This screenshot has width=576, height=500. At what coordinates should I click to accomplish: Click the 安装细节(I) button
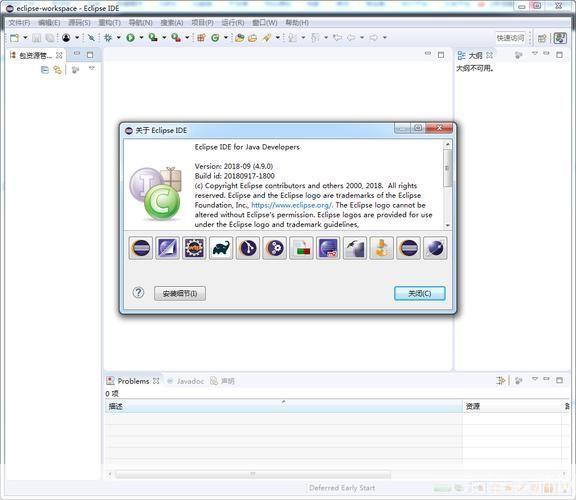180,294
